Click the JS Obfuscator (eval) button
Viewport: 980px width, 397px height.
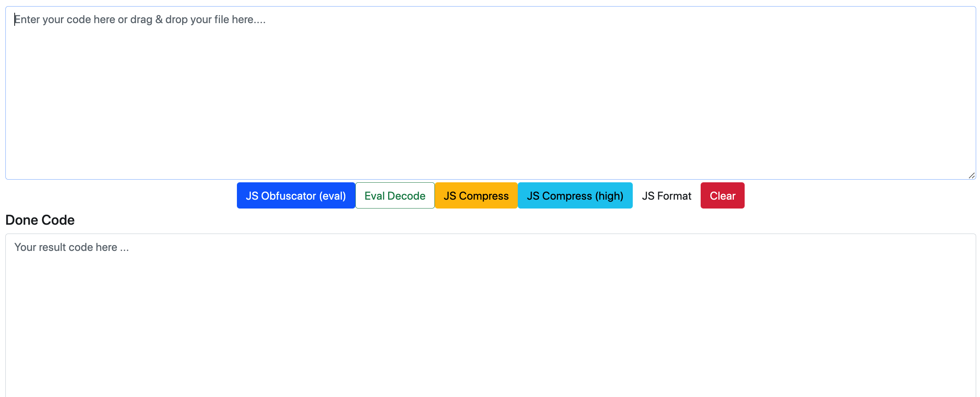coord(296,195)
